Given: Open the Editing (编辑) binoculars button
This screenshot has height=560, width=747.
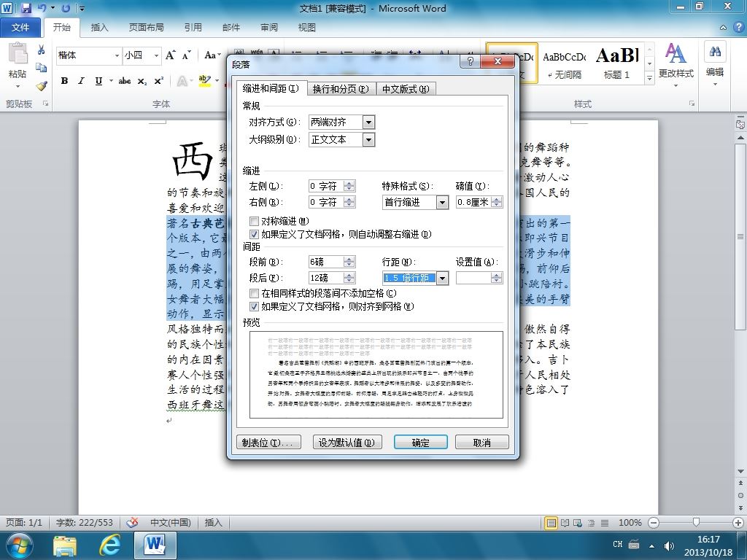Looking at the screenshot, I should [x=715, y=65].
